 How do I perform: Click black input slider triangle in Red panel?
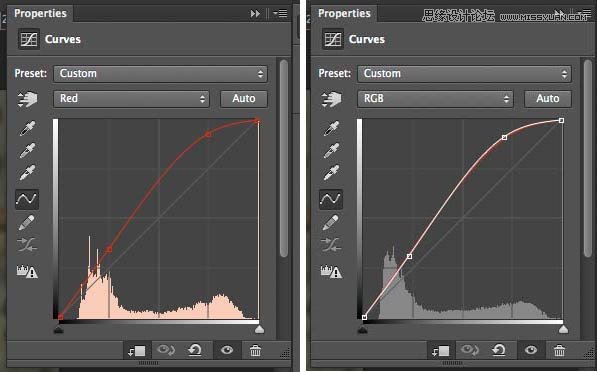coord(59,329)
